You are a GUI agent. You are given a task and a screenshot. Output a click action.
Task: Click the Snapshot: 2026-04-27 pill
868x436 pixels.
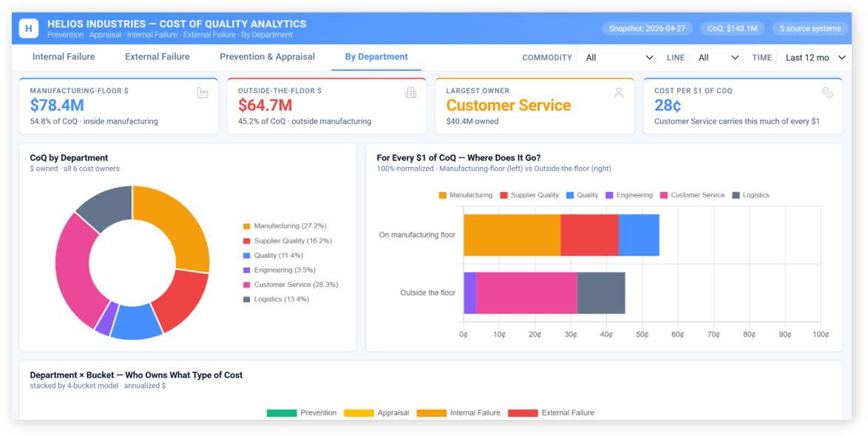coord(647,28)
